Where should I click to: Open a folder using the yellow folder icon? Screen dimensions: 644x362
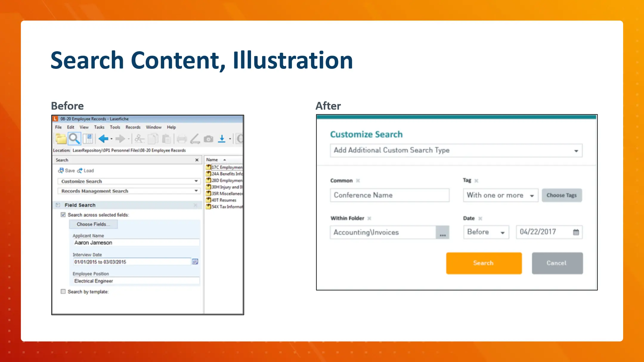61,139
